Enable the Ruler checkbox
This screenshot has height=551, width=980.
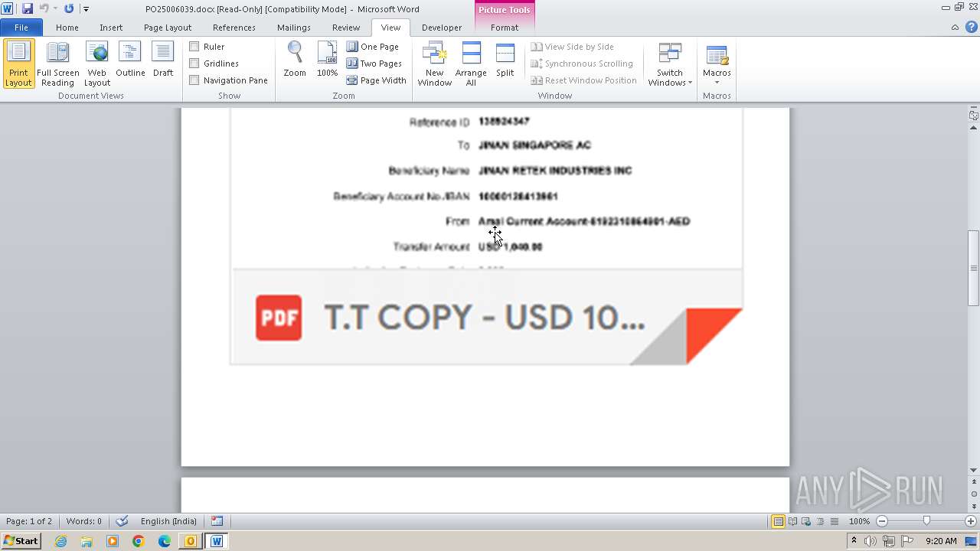pyautogui.click(x=194, y=47)
